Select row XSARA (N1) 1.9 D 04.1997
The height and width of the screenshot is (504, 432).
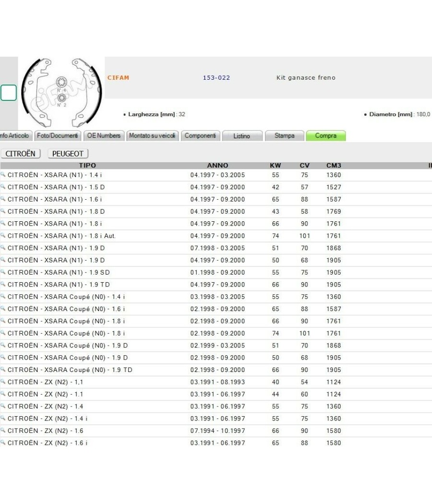click(216, 260)
